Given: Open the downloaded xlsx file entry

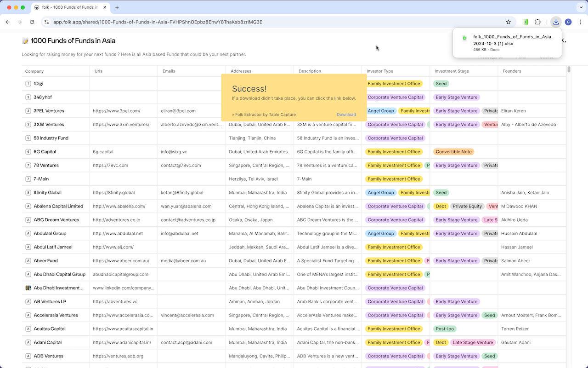Looking at the screenshot, I should coord(507,43).
